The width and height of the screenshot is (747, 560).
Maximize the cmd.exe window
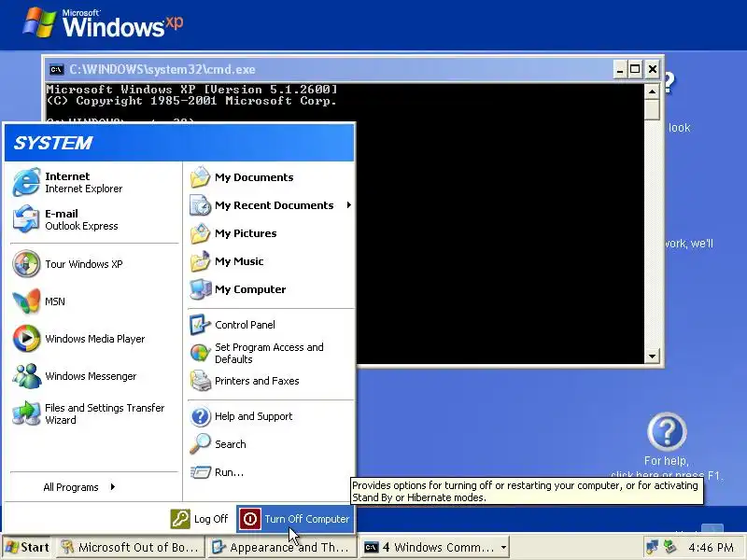pos(636,69)
